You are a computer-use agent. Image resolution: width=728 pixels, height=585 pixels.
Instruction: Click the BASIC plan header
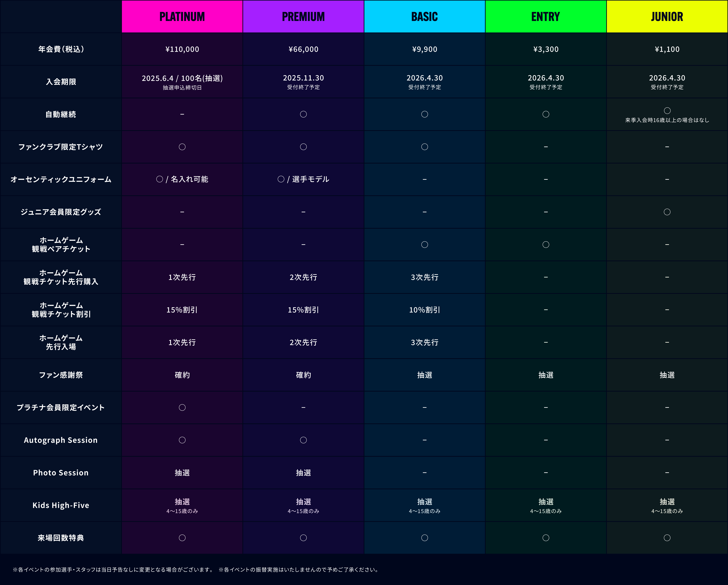pos(424,17)
